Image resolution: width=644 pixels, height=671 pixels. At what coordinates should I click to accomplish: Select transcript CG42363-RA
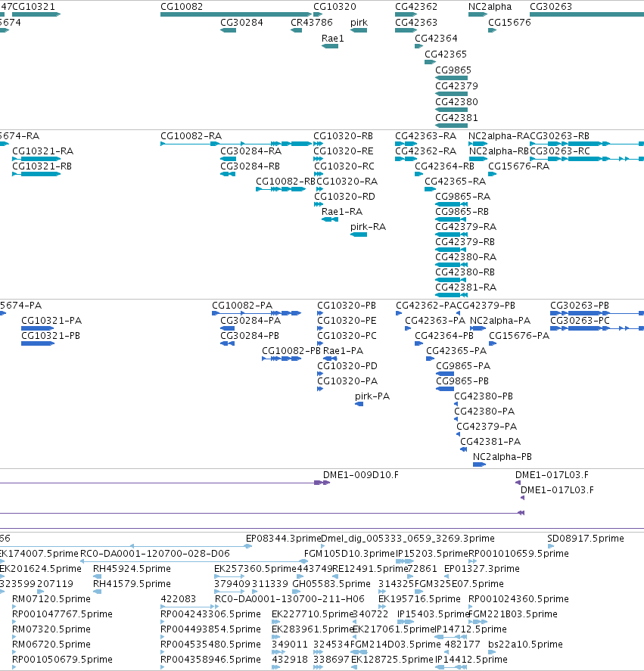pyautogui.click(x=406, y=144)
